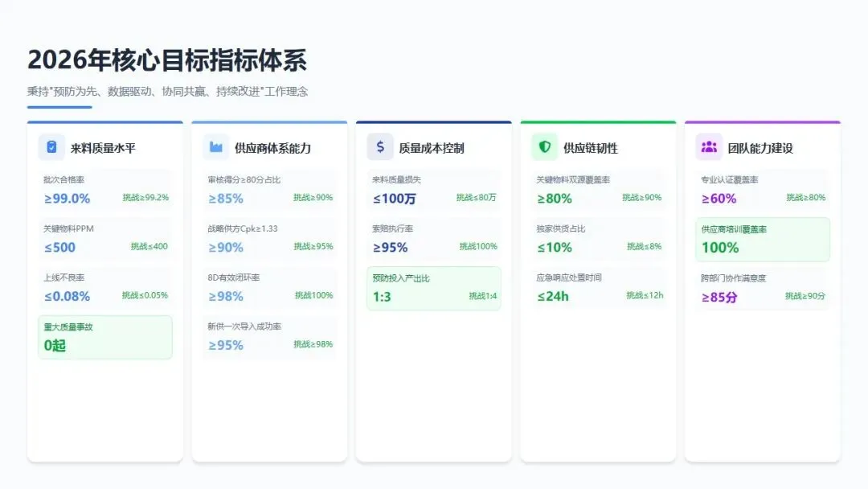
Task: Click the 挑战≥98% challenge value
Action: (313, 344)
